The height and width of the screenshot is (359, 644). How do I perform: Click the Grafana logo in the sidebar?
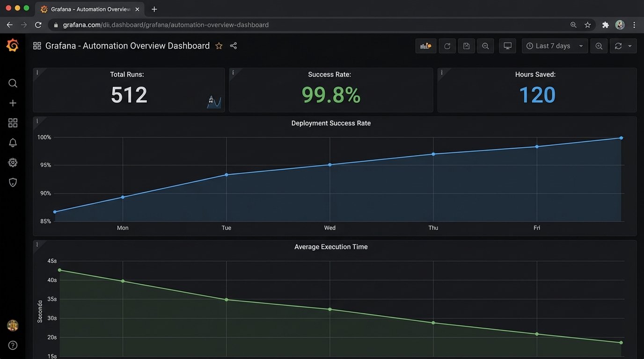coord(13,45)
